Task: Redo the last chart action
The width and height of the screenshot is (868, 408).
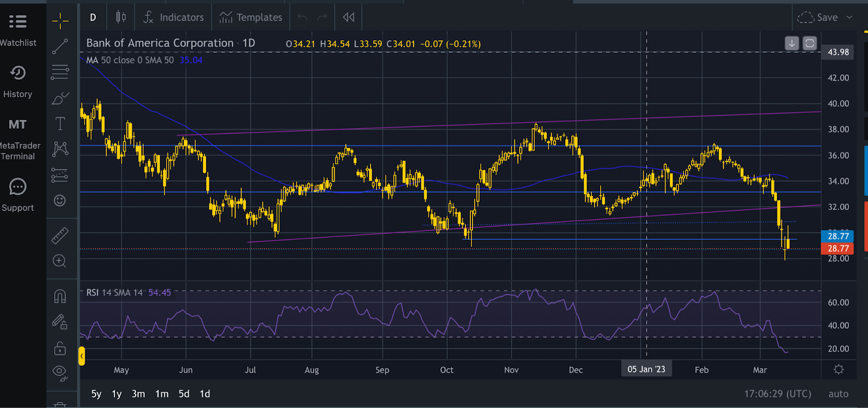Action: [323, 17]
